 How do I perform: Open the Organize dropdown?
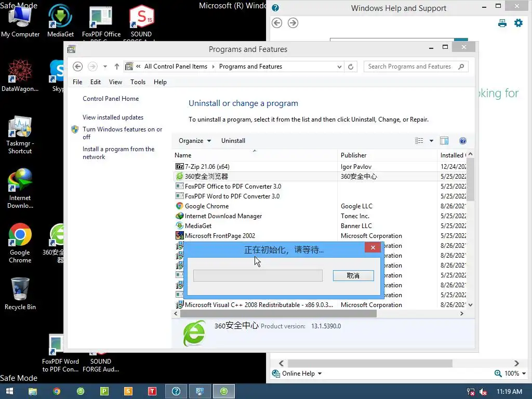(195, 141)
